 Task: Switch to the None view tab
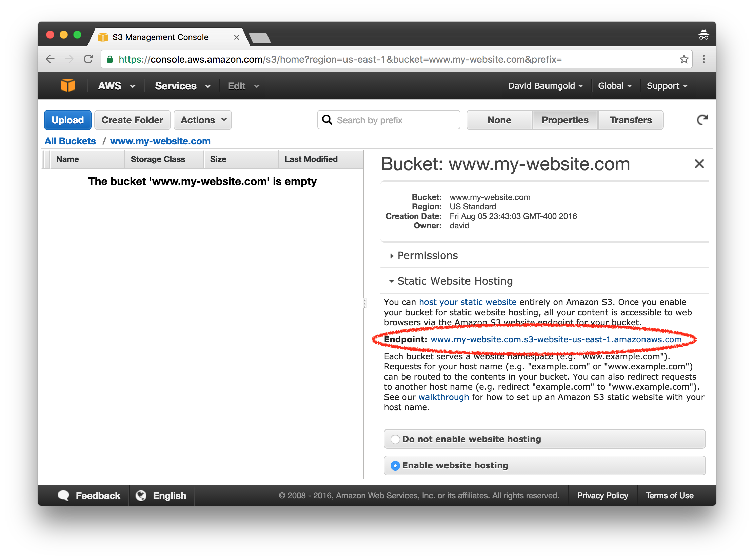click(x=499, y=120)
